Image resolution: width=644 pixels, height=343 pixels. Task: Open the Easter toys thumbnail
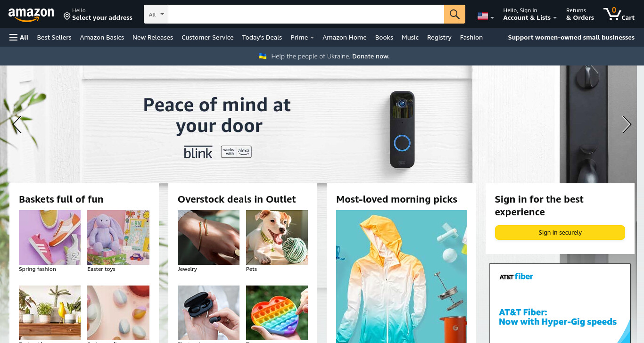[118, 237]
